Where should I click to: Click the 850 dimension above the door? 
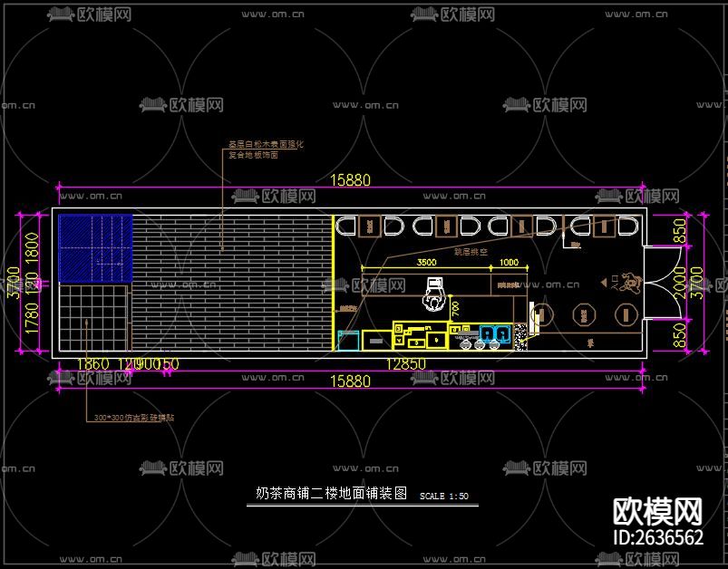[x=679, y=231]
